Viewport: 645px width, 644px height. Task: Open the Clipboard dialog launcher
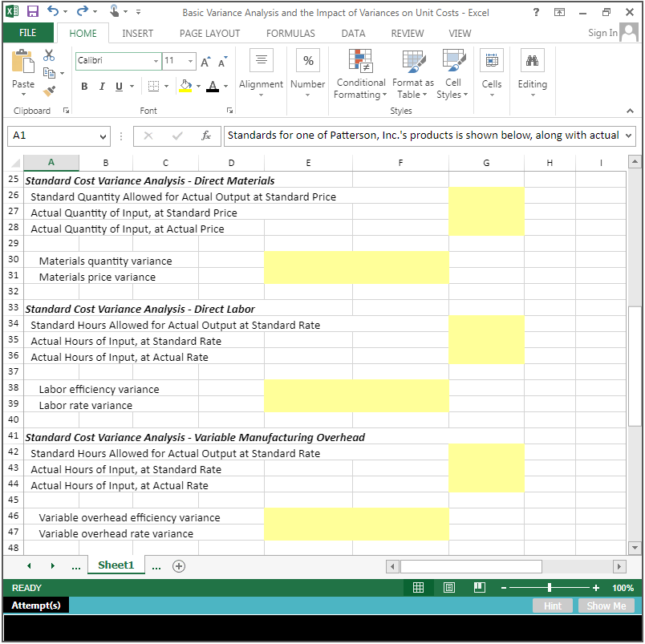(x=66, y=110)
